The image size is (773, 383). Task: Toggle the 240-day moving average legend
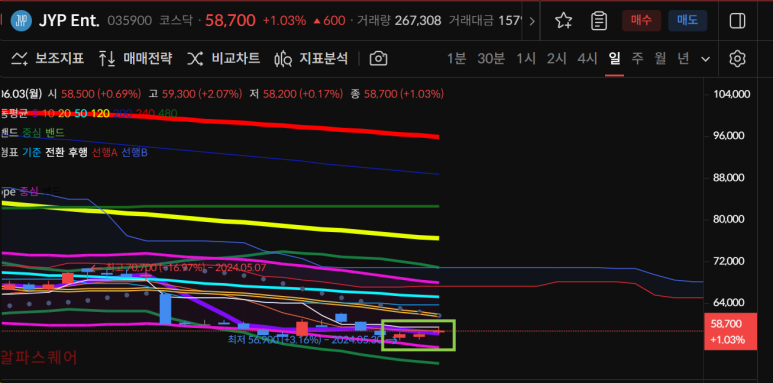[145, 113]
